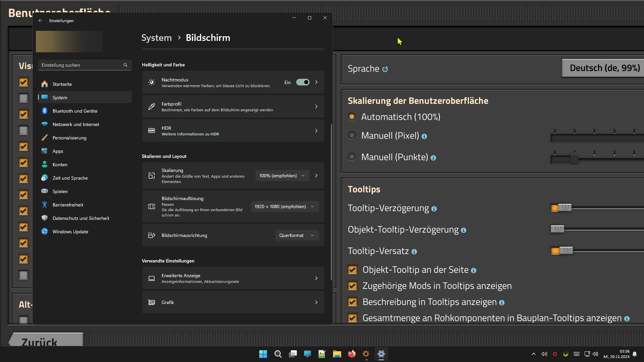Viewport: 644px width, 362px height.
Task: Open the Deutsch (de, 99%) language dropdown
Action: point(603,68)
